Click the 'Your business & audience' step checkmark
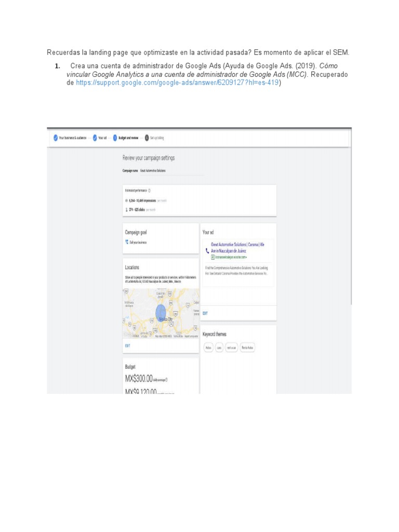The width and height of the screenshot is (399, 532). point(56,138)
